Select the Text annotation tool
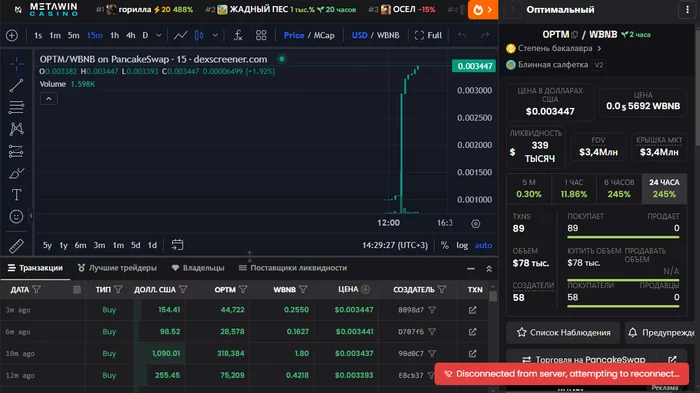The height and width of the screenshot is (393, 700). 17,195
